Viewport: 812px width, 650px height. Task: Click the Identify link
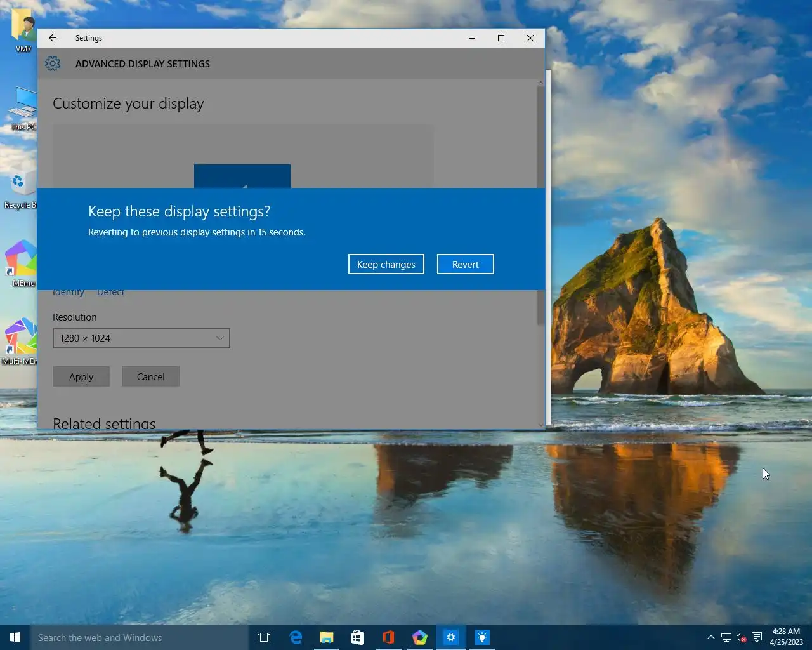(x=69, y=293)
